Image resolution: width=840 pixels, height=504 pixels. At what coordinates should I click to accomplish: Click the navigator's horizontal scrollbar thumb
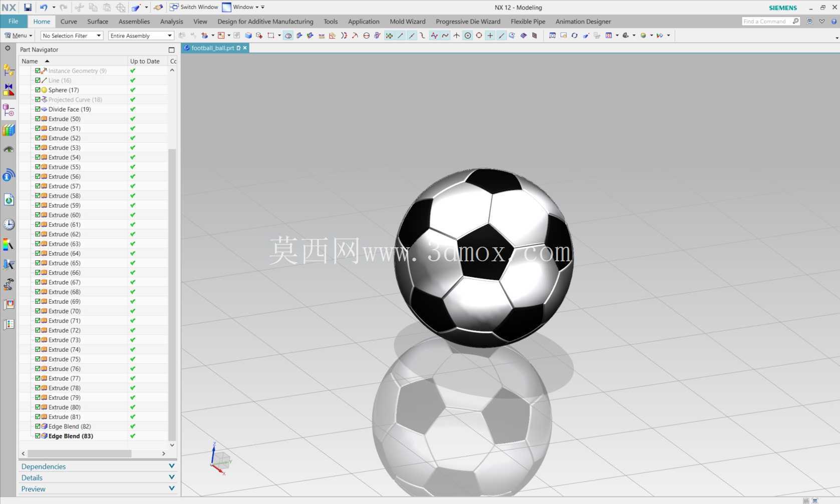[x=80, y=453]
